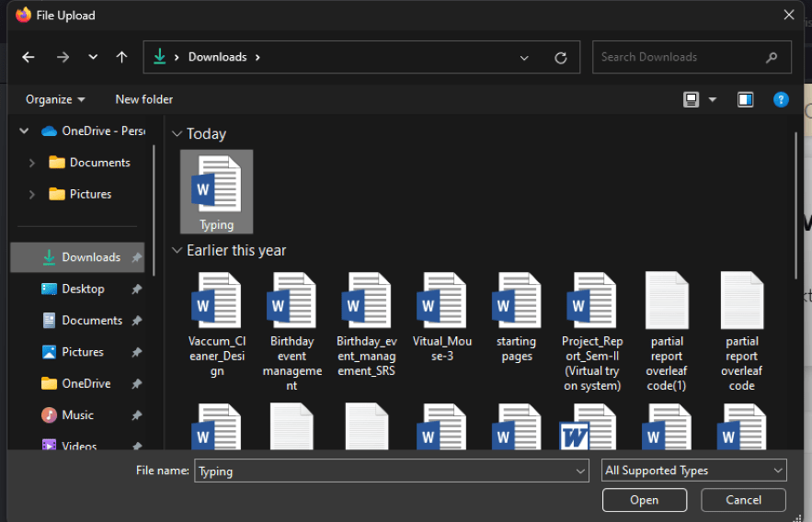Screen dimensions: 812x522
Task: Expand the OneDrive Documents tree folder
Action: pyautogui.click(x=32, y=163)
